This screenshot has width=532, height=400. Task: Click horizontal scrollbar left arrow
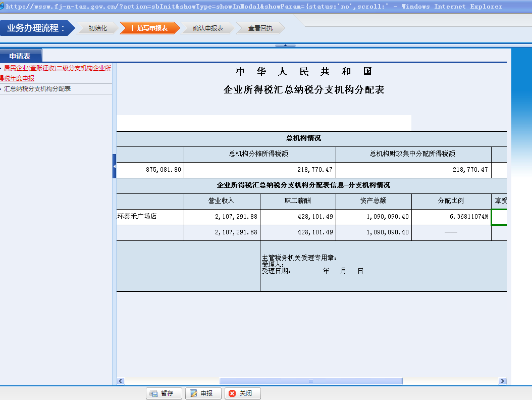(121, 381)
